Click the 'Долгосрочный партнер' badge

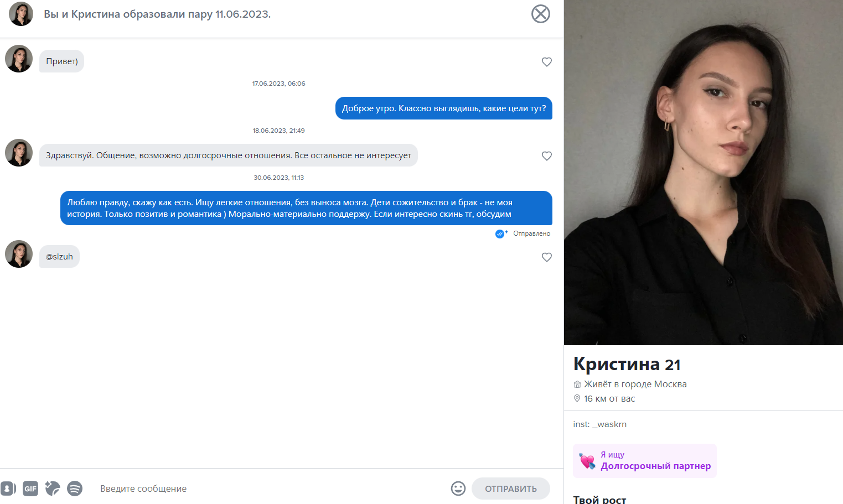[645, 461]
